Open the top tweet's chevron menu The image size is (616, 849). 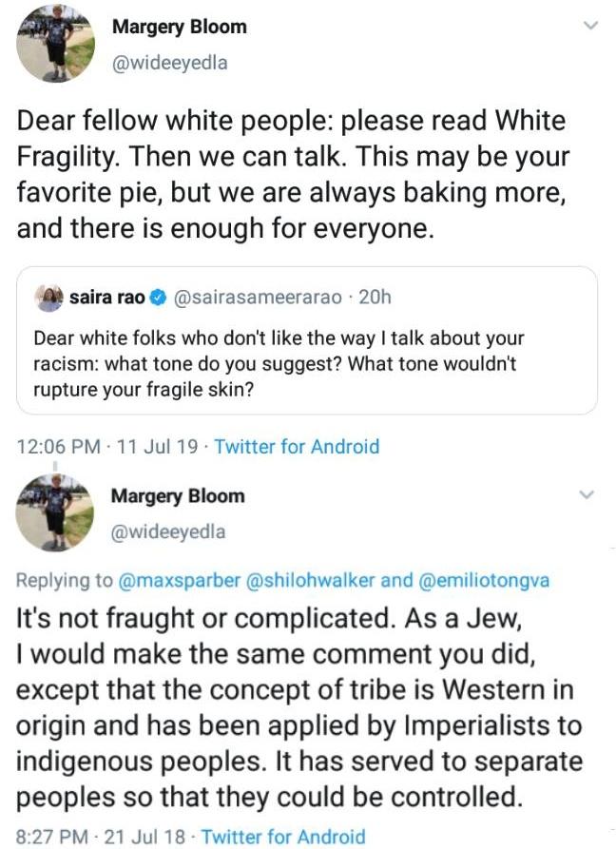tap(590, 27)
